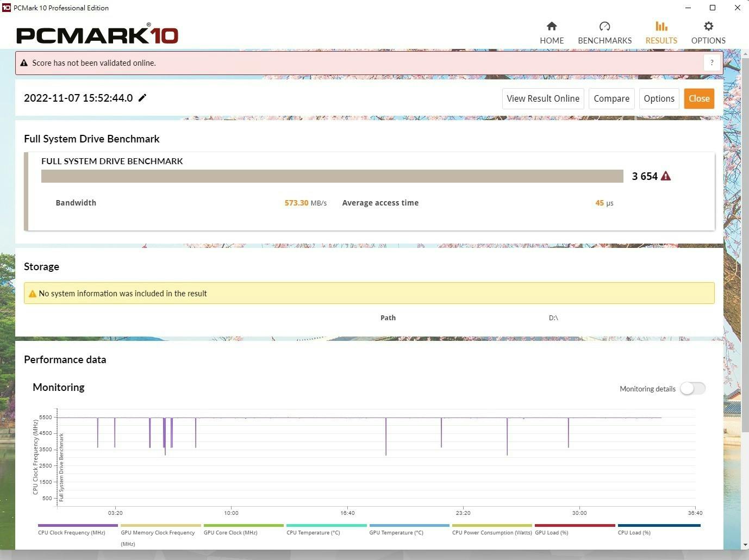The image size is (749, 560).
Task: Click the Monitoring heading
Action: [59, 387]
